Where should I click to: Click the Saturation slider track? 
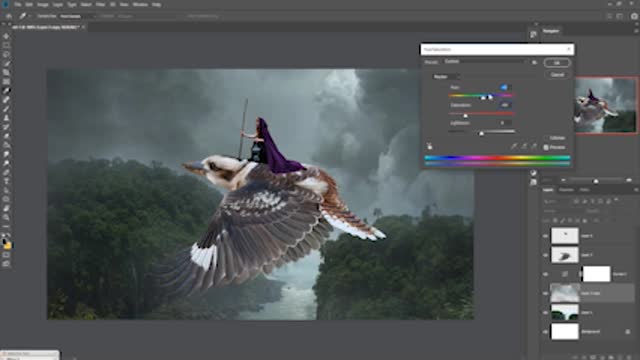point(481,114)
